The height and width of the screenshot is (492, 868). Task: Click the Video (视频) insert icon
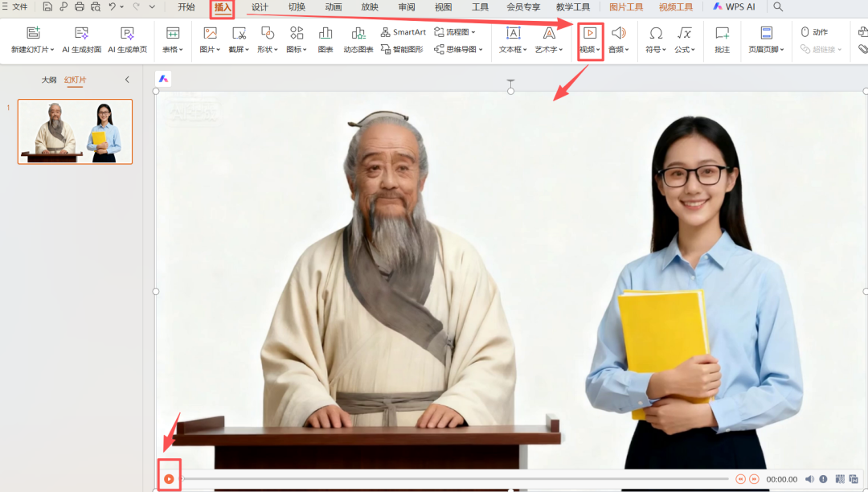pyautogui.click(x=589, y=34)
